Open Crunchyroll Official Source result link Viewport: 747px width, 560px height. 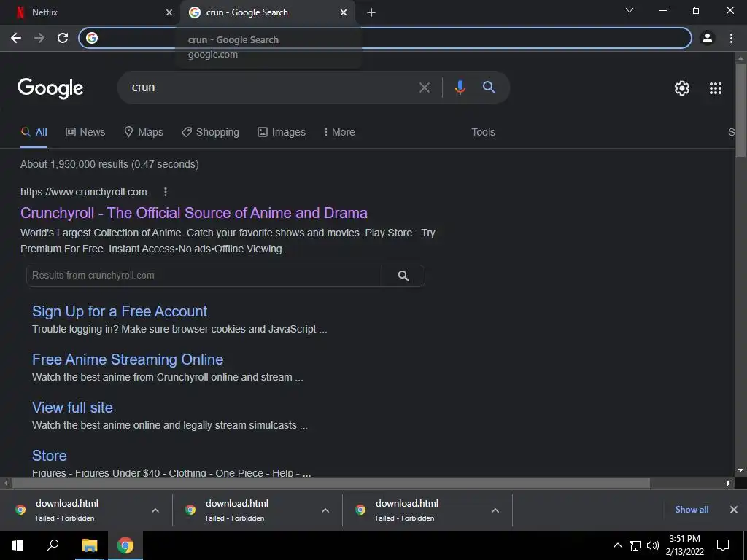(x=194, y=213)
